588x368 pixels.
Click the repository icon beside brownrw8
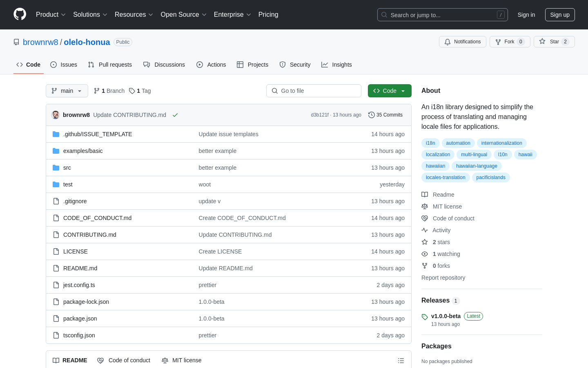16,42
